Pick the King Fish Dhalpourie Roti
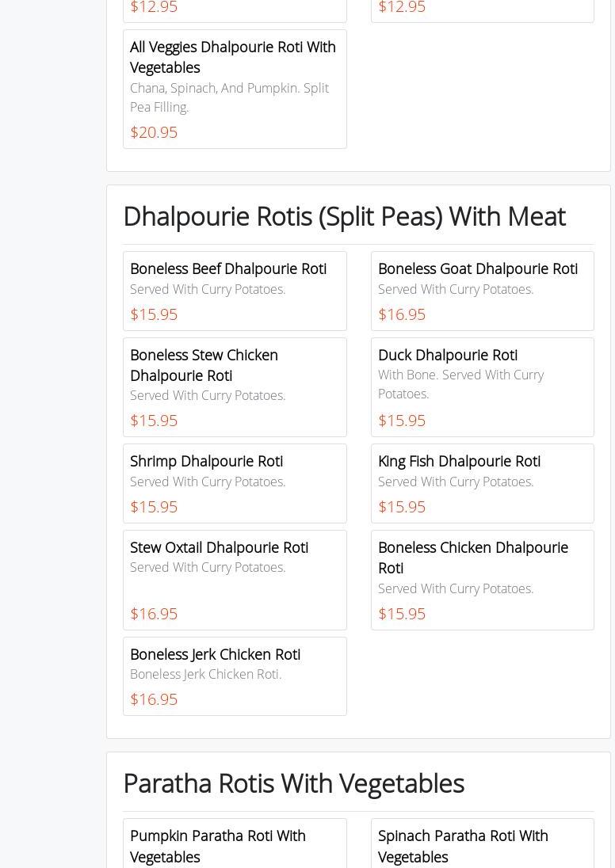Screen dimensions: 615x868 coord(459,461)
